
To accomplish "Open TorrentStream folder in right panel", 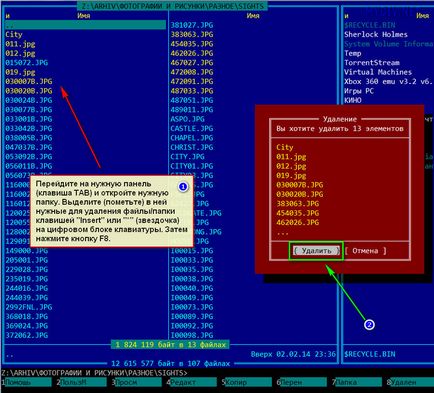I will click(x=372, y=63).
